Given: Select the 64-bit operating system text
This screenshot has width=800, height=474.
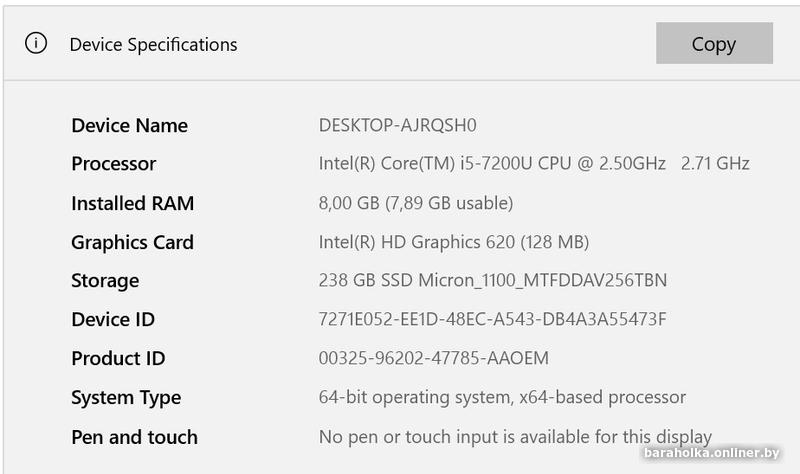Looking at the screenshot, I should pos(502,397).
